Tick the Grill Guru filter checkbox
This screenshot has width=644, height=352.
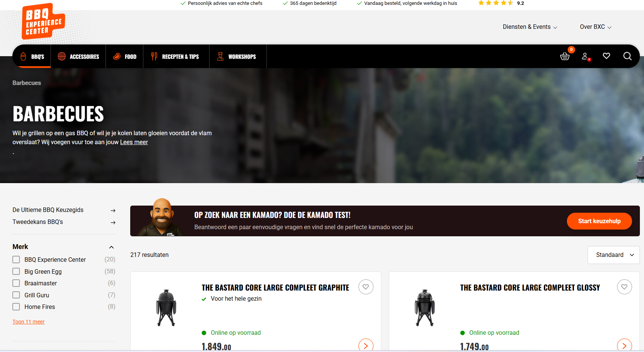[16, 295]
